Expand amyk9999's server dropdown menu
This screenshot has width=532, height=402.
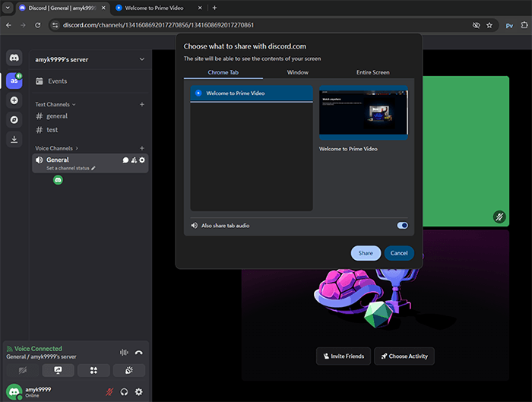(142, 59)
